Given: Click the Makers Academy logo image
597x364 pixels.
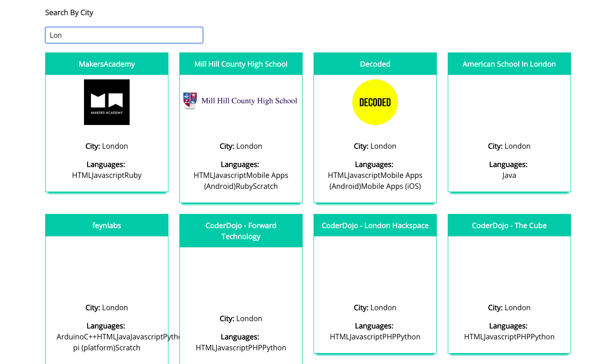Looking at the screenshot, I should (x=107, y=102).
